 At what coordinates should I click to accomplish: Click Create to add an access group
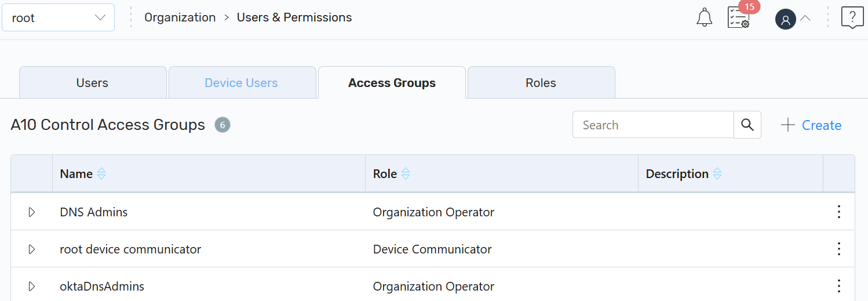click(x=811, y=125)
